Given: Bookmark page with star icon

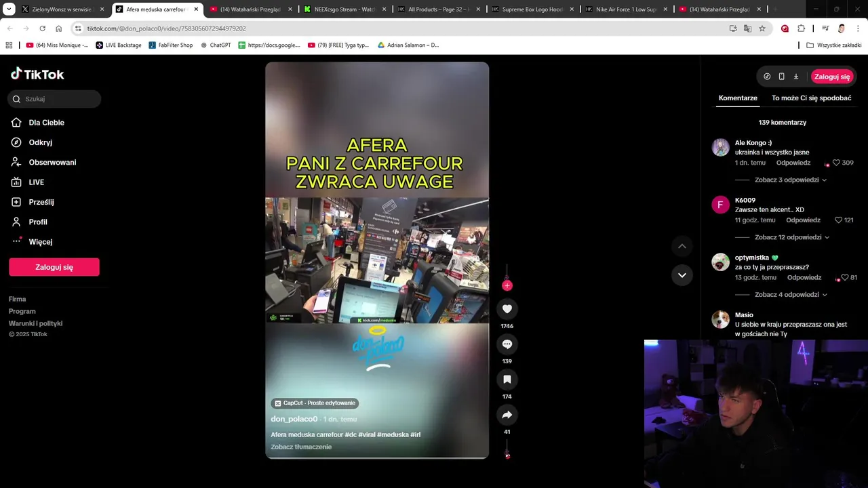Looking at the screenshot, I should pos(762,28).
